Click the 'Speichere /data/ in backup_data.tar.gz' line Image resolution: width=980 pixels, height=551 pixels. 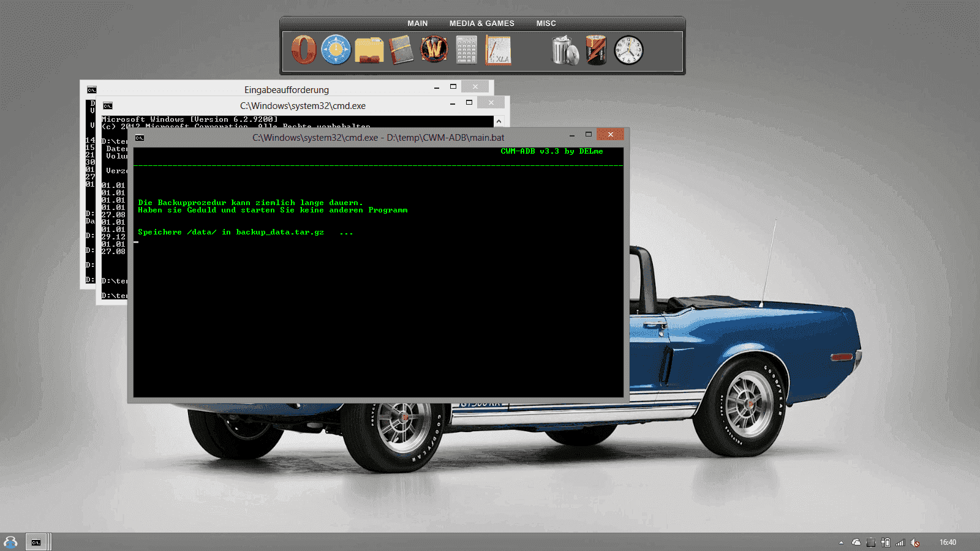click(x=246, y=232)
